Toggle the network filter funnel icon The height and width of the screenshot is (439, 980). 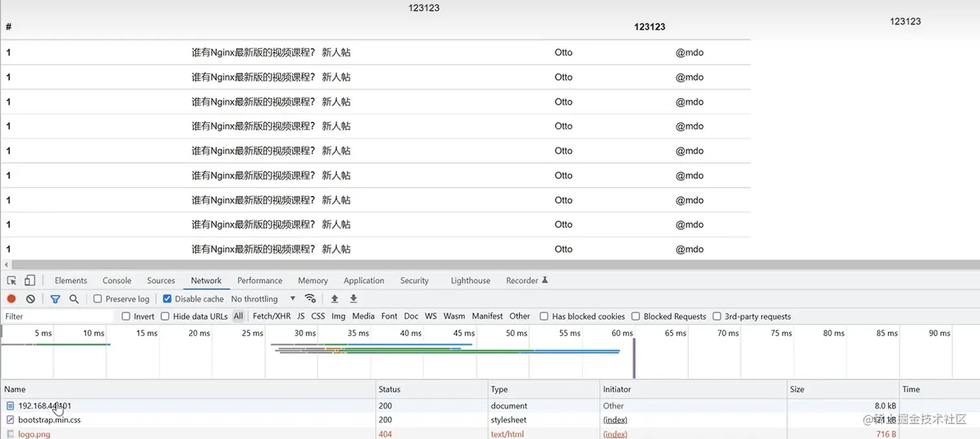[x=55, y=298]
